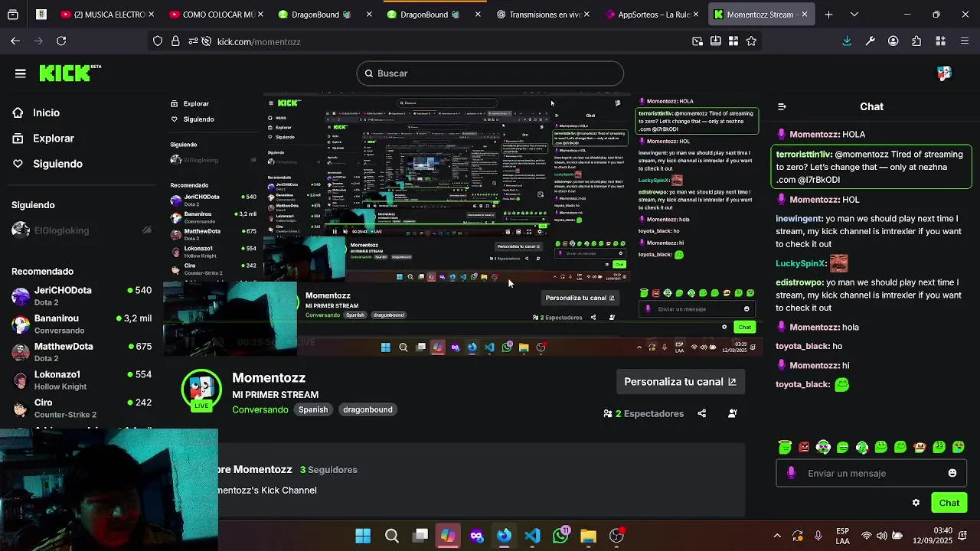Open tracking protection shield icon
The width and height of the screenshot is (980, 551).
tap(158, 41)
